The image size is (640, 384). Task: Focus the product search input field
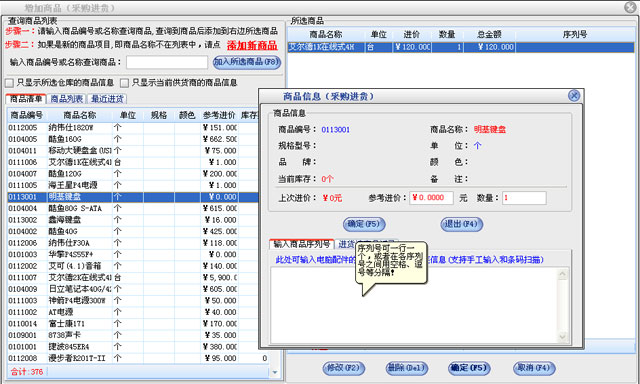[x=167, y=62]
